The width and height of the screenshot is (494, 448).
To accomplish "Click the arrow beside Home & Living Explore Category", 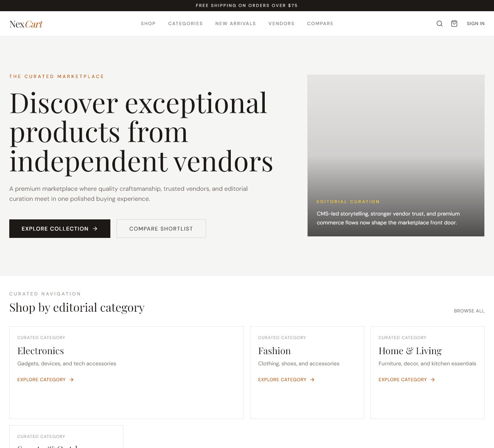I will (x=432, y=380).
